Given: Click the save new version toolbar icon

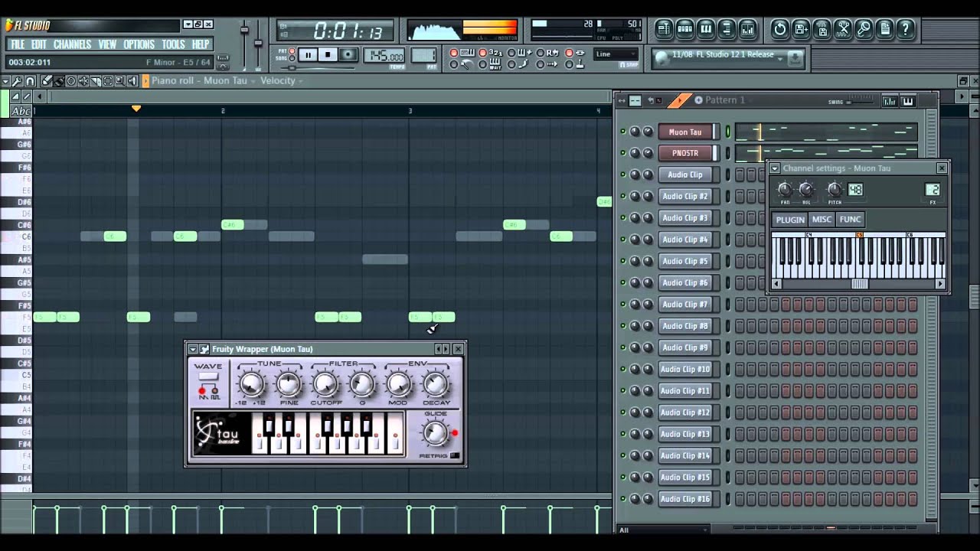Looking at the screenshot, I should [801, 29].
